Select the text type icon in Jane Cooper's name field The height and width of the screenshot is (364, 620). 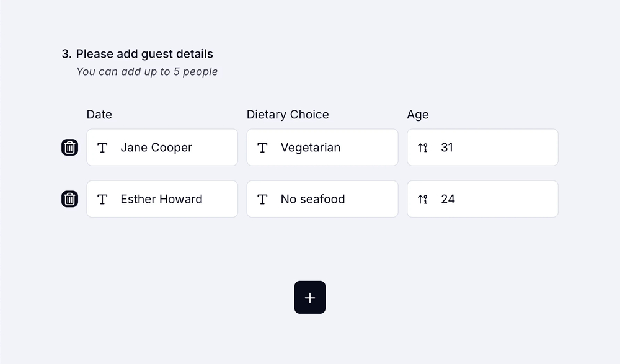(x=102, y=147)
